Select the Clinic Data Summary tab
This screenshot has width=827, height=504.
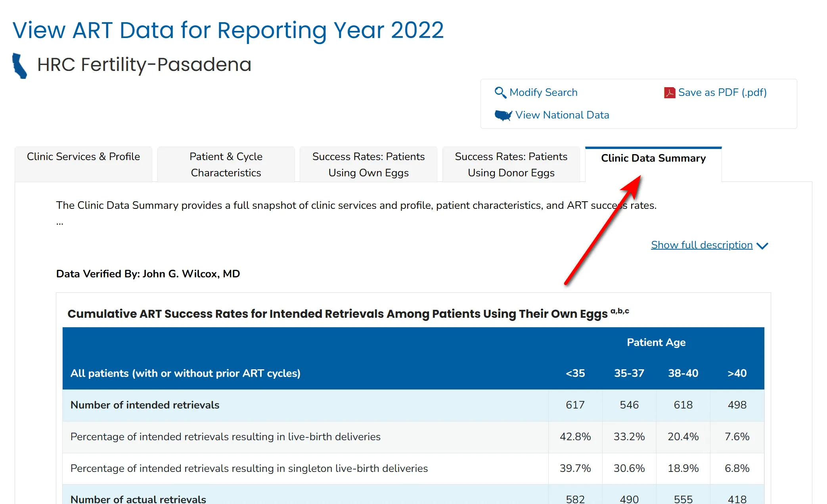pyautogui.click(x=653, y=164)
